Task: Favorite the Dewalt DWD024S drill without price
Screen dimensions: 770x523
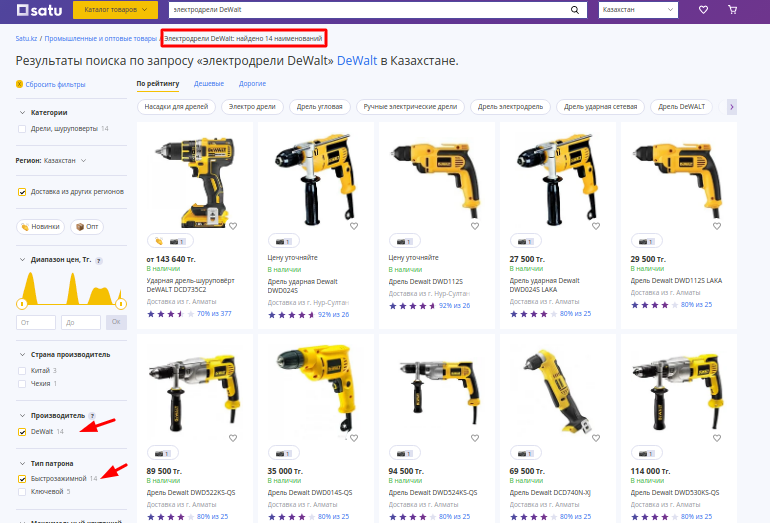Action: [x=354, y=226]
